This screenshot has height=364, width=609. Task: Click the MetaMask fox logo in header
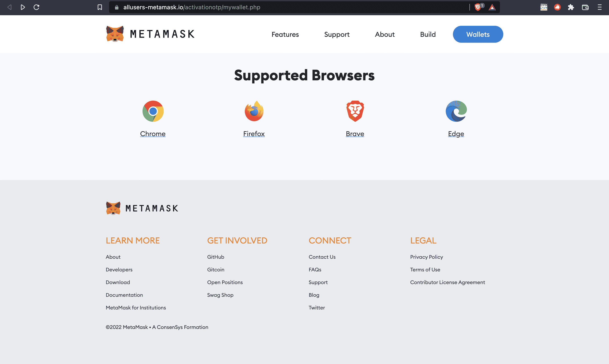(115, 34)
